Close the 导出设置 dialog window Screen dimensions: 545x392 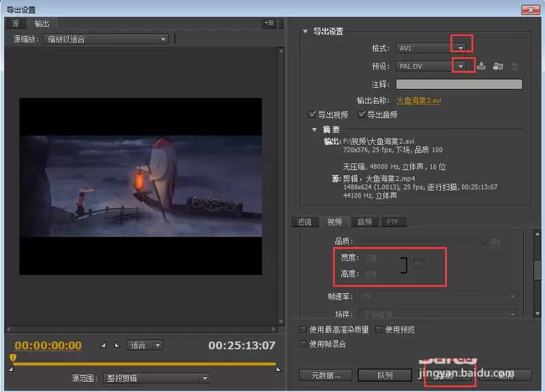point(531,10)
